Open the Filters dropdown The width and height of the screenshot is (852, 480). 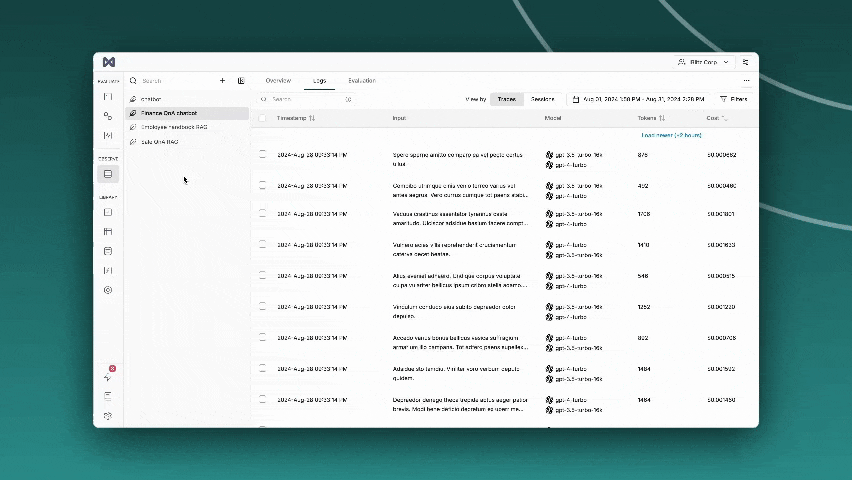click(734, 99)
